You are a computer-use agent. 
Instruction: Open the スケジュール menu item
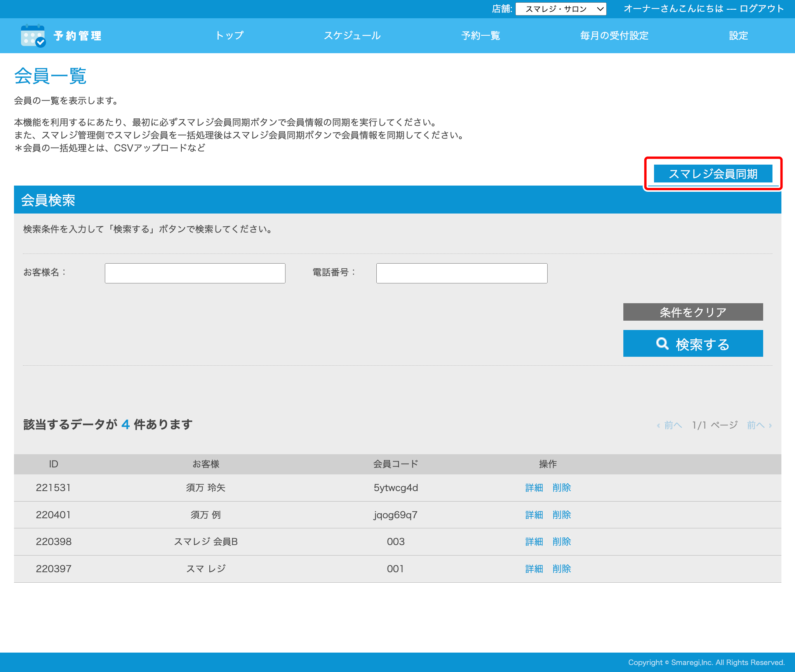pos(352,36)
